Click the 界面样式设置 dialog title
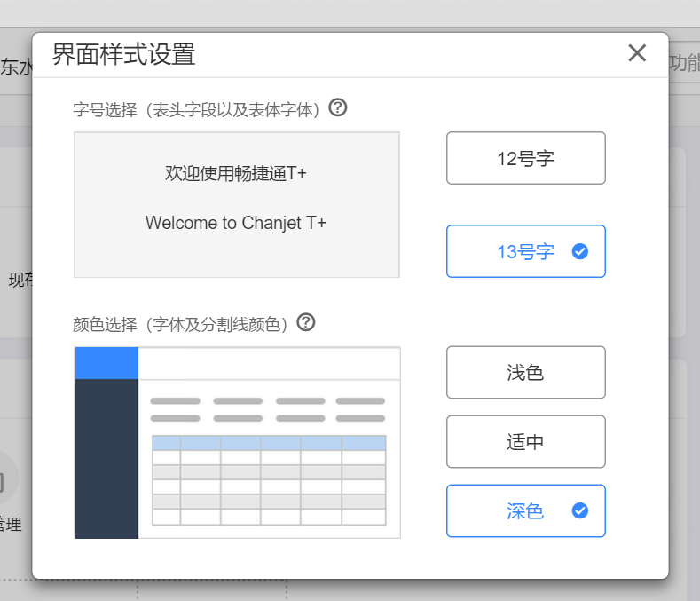Screen dimensions: 700x601 (x=123, y=54)
